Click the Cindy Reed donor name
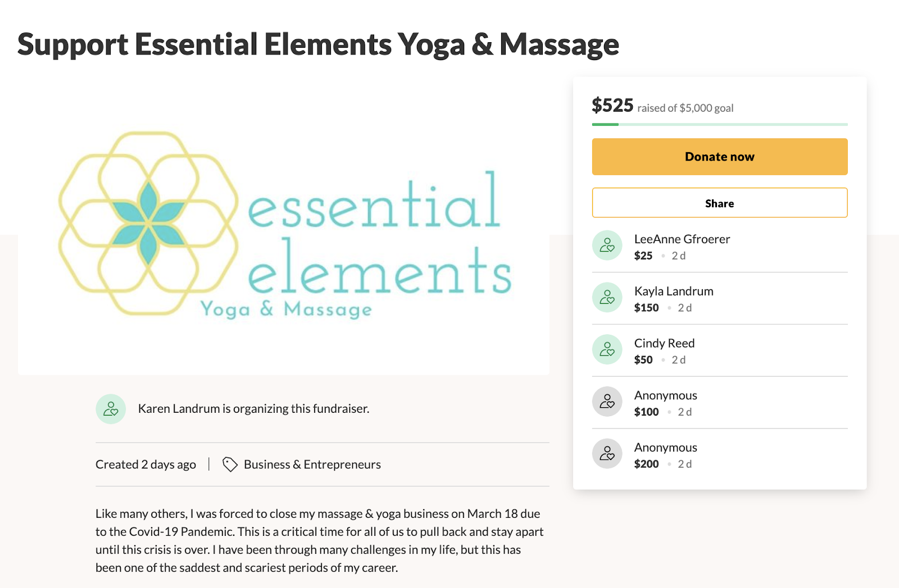The height and width of the screenshot is (588, 899). coord(664,343)
